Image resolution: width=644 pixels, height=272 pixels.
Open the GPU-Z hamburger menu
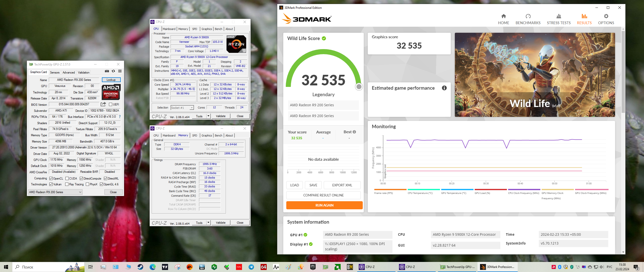pyautogui.click(x=120, y=71)
